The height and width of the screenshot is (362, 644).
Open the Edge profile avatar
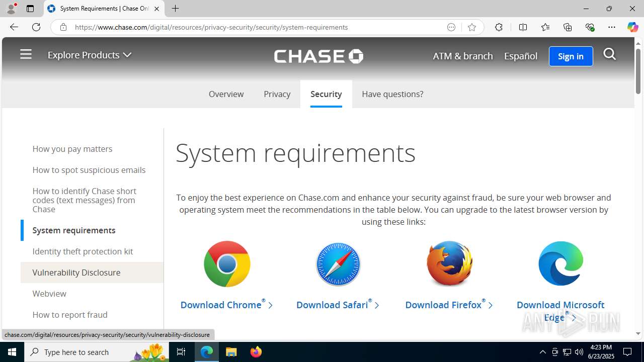coord(11,9)
